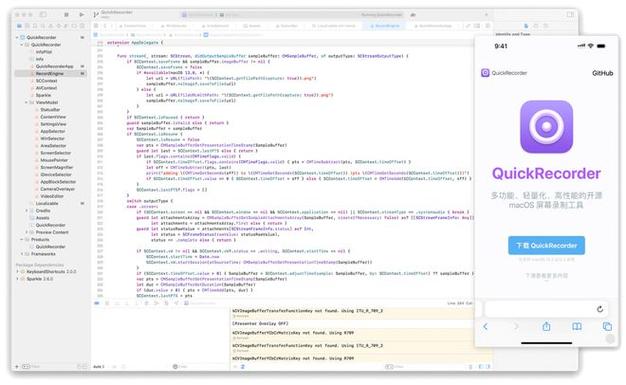Click the [Presenter Overlay Off] console message
Viewport: 626px width, 385px height.
[x=260, y=323]
